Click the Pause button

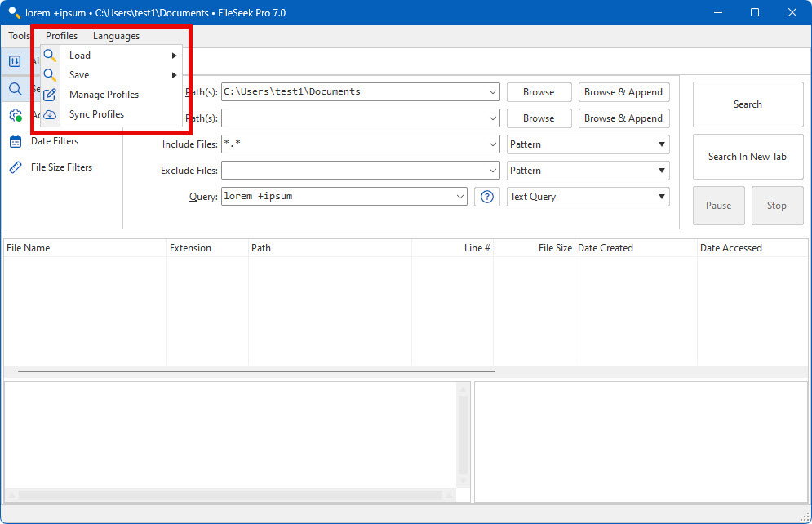tap(719, 206)
